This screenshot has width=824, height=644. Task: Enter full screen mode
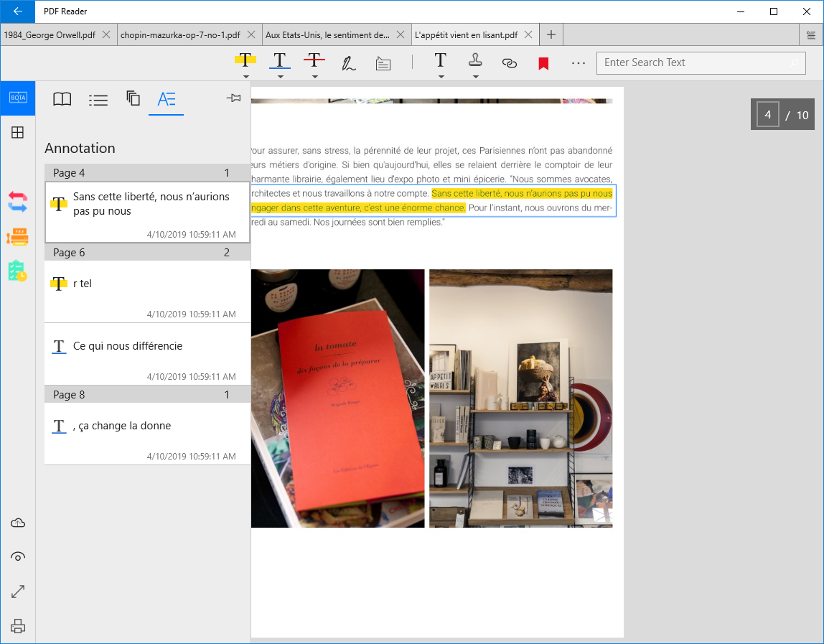[18, 592]
